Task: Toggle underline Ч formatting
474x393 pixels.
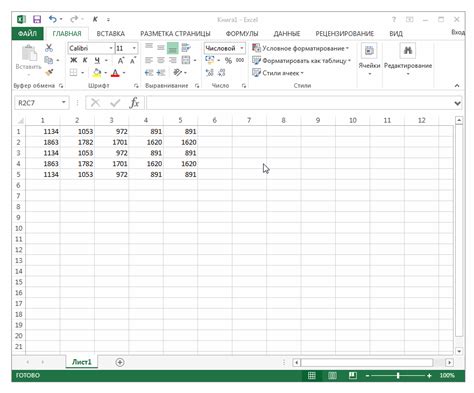Action: (97, 60)
